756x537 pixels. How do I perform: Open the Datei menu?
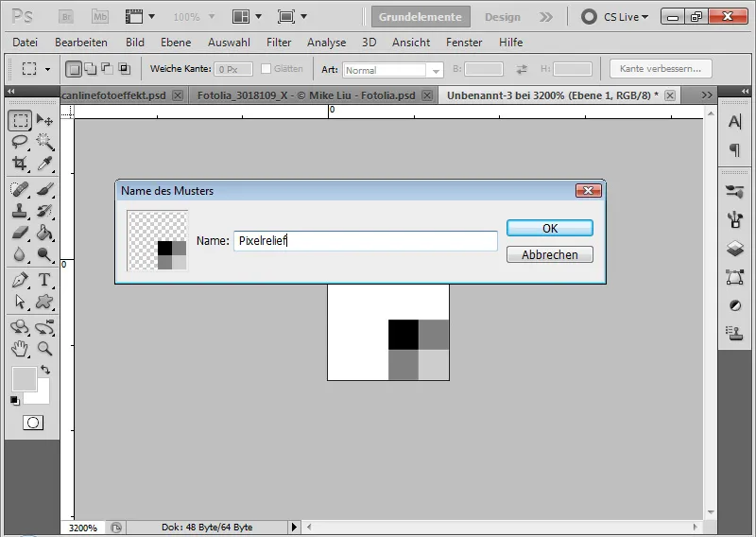pyautogui.click(x=26, y=43)
